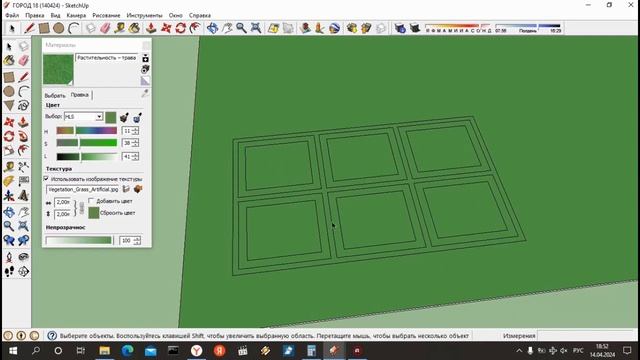Viewport: 640px width, 360px height.
Task: Activate the Look Around tool
Action: click(23, 257)
